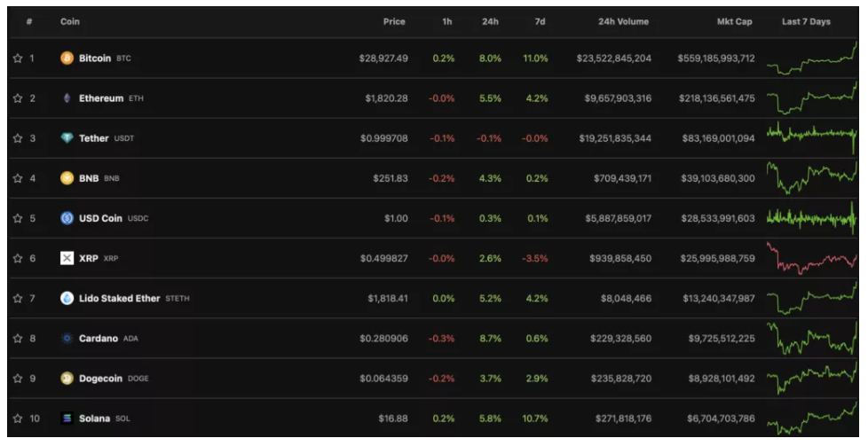Screen dimensions: 868x446
Task: Click the Solana striped logo icon
Action: tap(67, 419)
